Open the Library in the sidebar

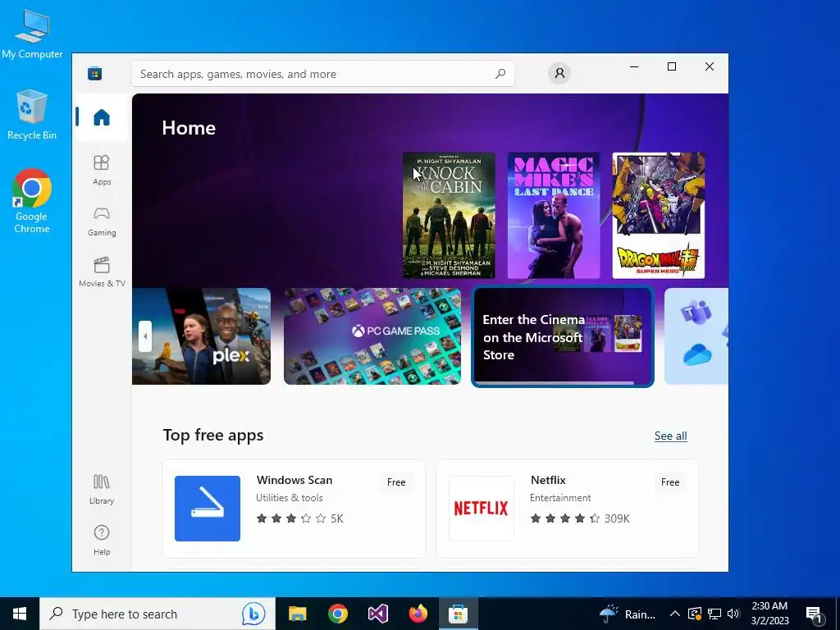coord(102,489)
